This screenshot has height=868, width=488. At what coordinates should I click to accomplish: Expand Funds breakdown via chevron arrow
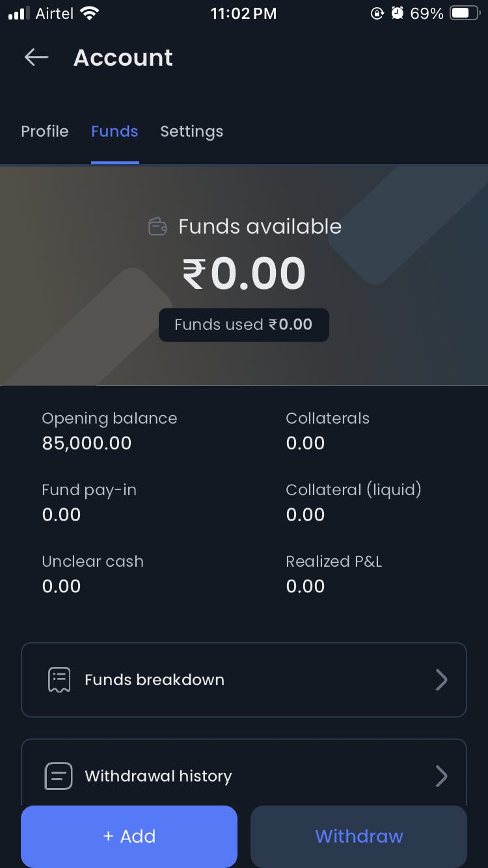[441, 680]
